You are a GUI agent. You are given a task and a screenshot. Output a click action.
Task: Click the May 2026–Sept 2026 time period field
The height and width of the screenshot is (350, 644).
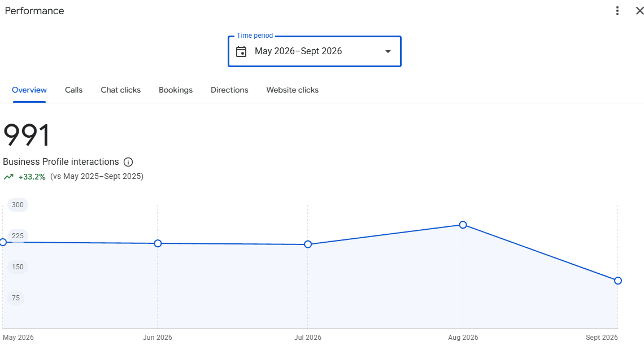(x=315, y=51)
